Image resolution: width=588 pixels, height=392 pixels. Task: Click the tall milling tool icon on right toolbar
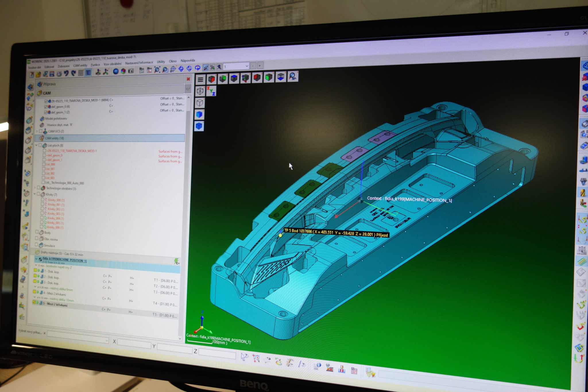pos(583,192)
